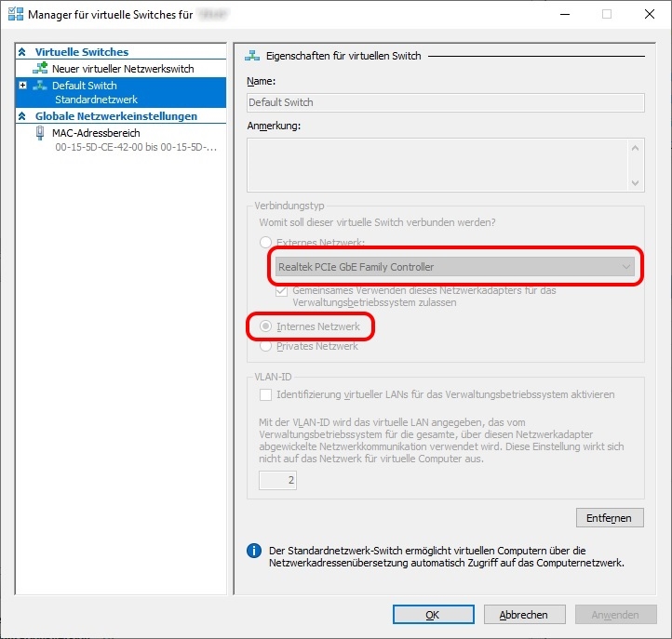Screen dimensions: 672x639
Task: Click the blue information icon
Action: [x=254, y=551]
